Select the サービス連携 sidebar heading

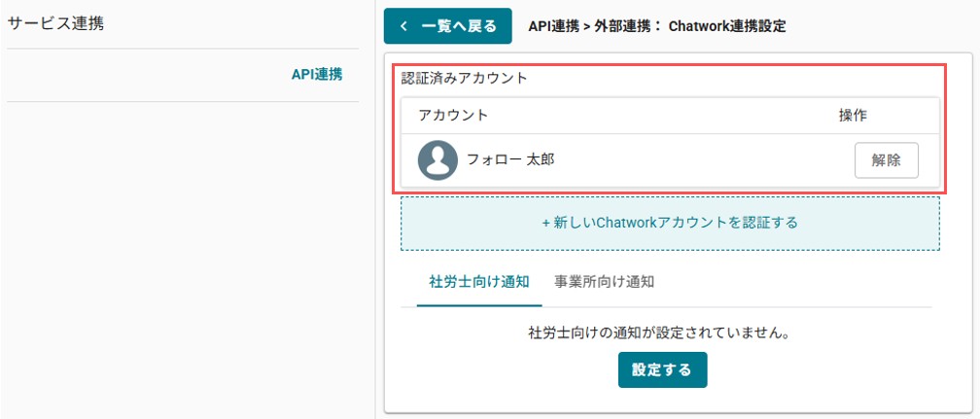[x=55, y=23]
